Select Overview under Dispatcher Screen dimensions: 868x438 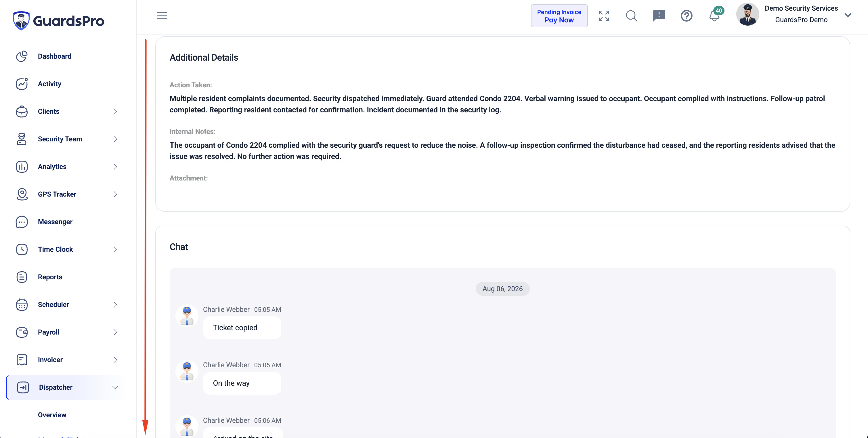[52, 415]
